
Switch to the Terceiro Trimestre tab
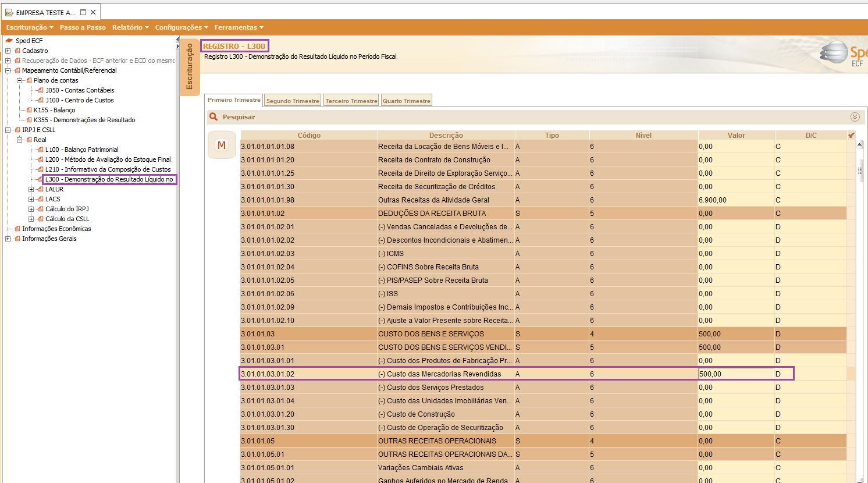click(x=351, y=101)
